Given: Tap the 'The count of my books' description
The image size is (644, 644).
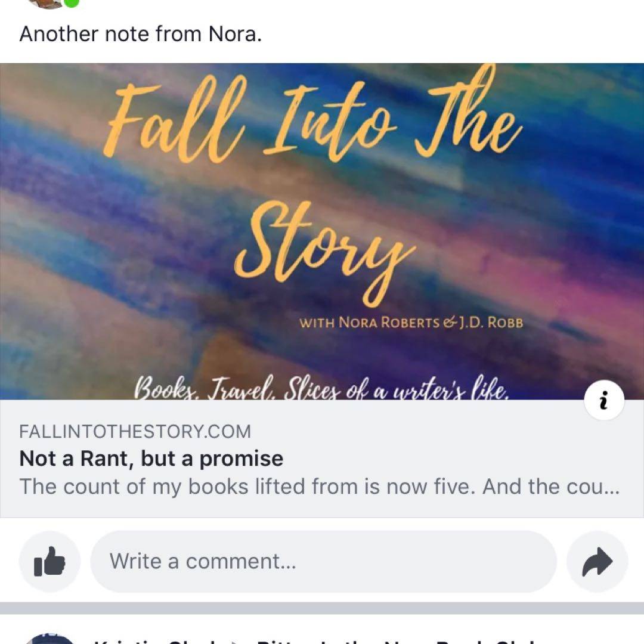Looking at the screenshot, I should [320, 487].
